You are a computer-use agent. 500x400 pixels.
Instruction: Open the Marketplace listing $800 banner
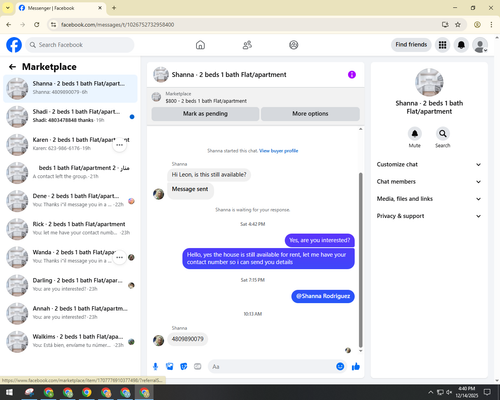pyautogui.click(x=256, y=97)
